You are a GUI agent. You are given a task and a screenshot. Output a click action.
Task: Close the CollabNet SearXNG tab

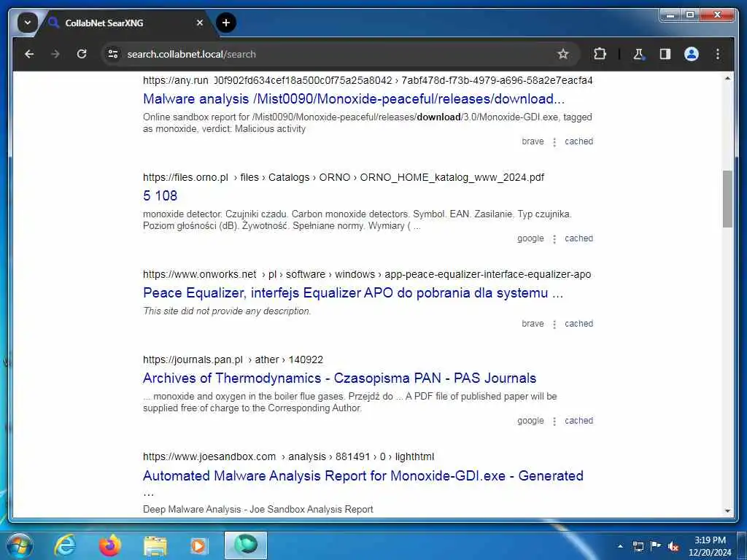(200, 23)
